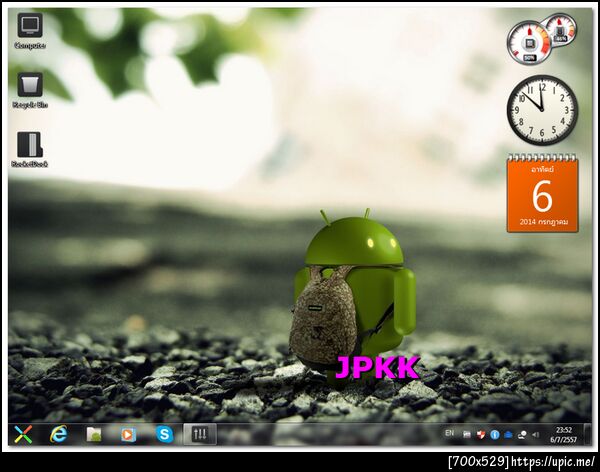Open the media player taskbar icon
This screenshot has height=472, width=600.
(x=128, y=434)
